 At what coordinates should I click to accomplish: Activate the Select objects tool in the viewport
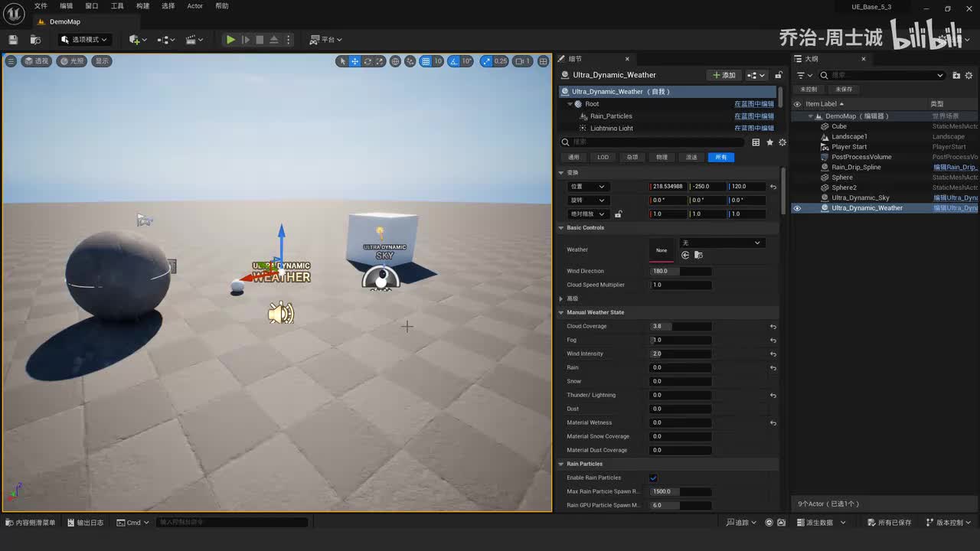tap(342, 61)
